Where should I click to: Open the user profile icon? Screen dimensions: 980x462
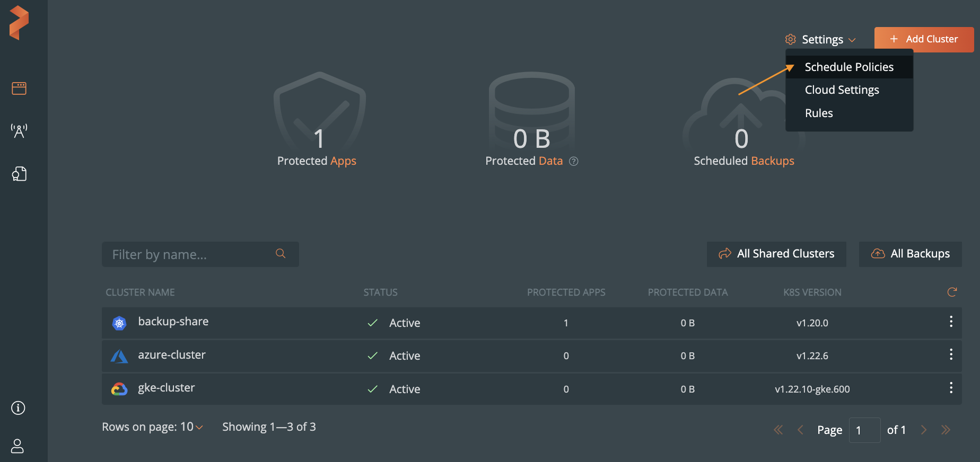click(17, 446)
